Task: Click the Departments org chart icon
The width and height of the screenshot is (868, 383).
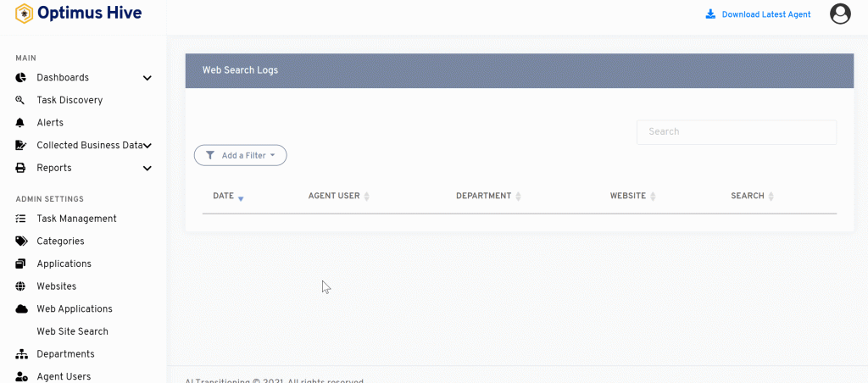Action: click(21, 354)
